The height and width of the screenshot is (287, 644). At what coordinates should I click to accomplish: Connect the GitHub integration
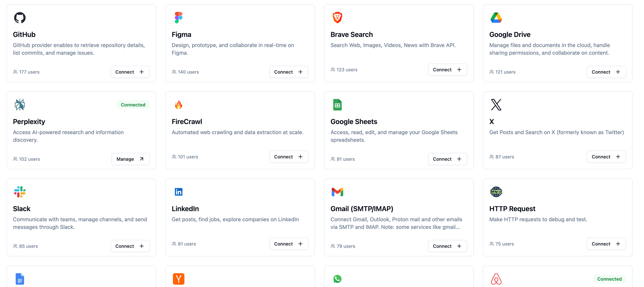130,72
